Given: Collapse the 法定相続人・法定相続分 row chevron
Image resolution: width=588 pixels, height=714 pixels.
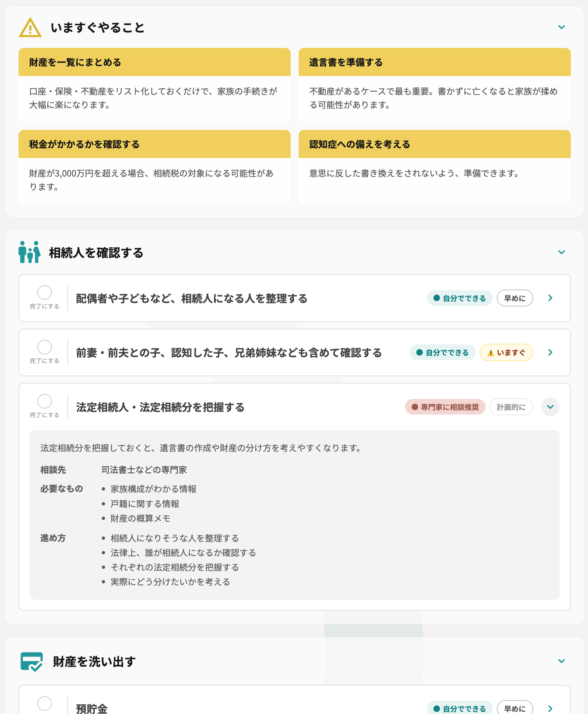Looking at the screenshot, I should click(x=550, y=407).
